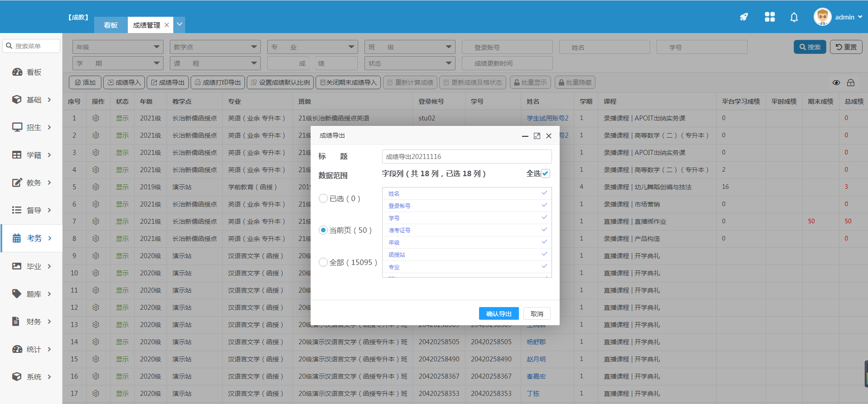Click the gear icon in row 1

click(x=96, y=118)
